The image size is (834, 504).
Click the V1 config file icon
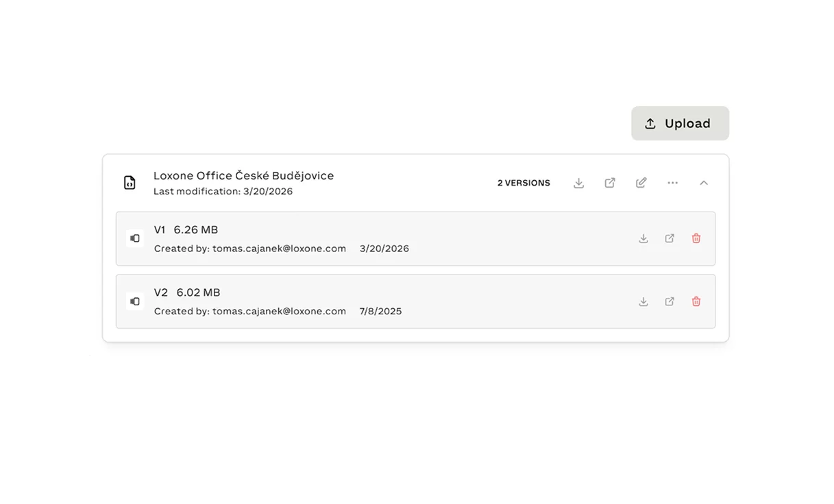[x=135, y=238]
